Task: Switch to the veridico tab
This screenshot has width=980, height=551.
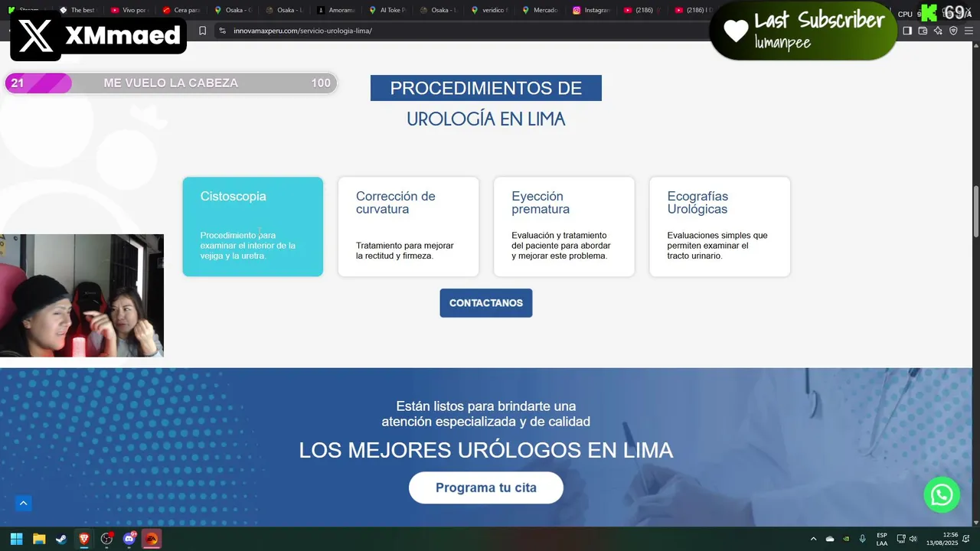Action: coord(492,10)
